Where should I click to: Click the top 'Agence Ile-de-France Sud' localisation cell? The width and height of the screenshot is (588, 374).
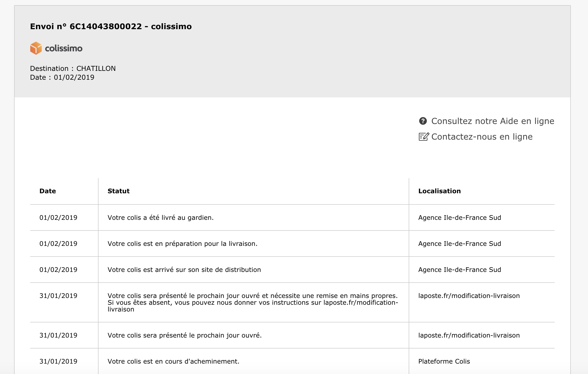[x=460, y=218]
